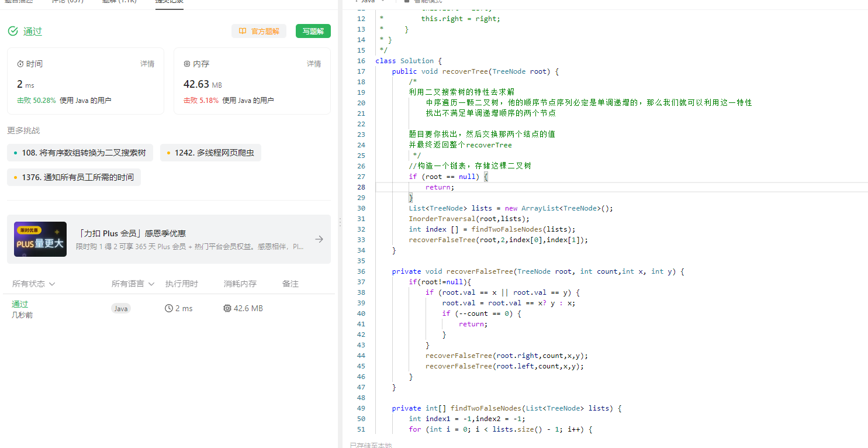Click the green accepted checkmark icon

(x=13, y=31)
